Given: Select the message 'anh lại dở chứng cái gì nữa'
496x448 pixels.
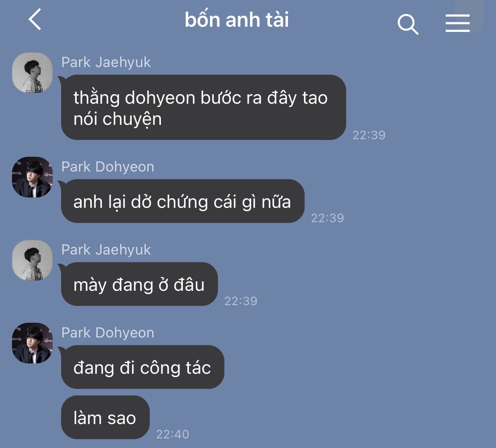Looking at the screenshot, I should 183,201.
